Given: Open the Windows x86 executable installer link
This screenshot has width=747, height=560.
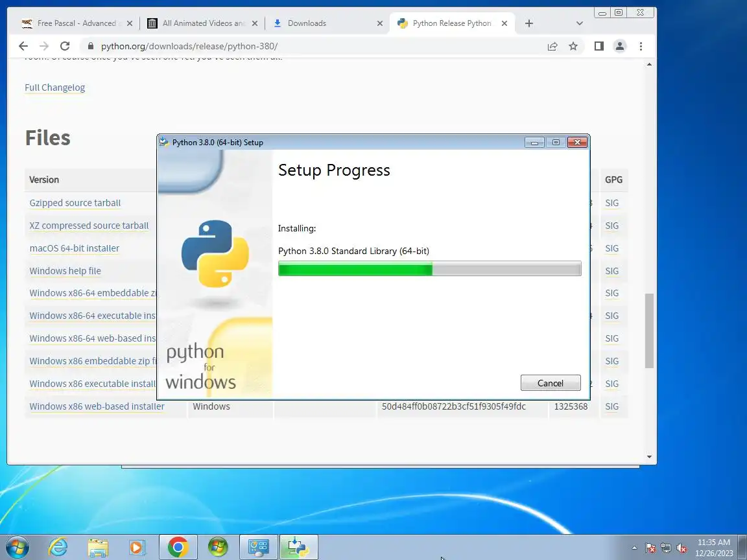Looking at the screenshot, I should click(93, 384).
